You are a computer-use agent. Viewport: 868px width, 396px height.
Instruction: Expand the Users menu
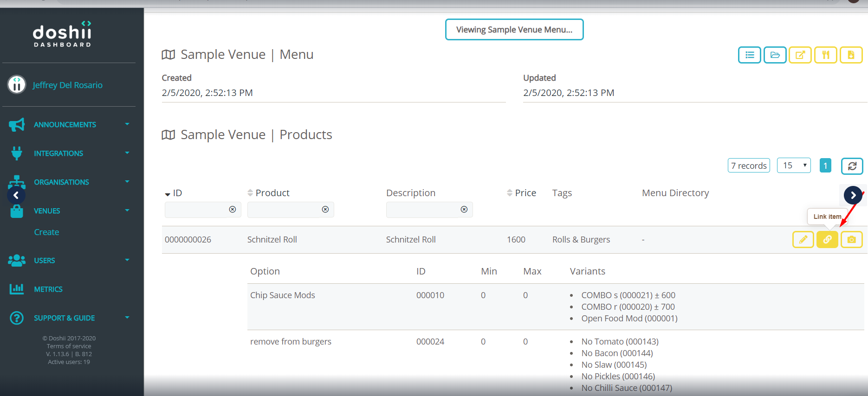coord(127,260)
